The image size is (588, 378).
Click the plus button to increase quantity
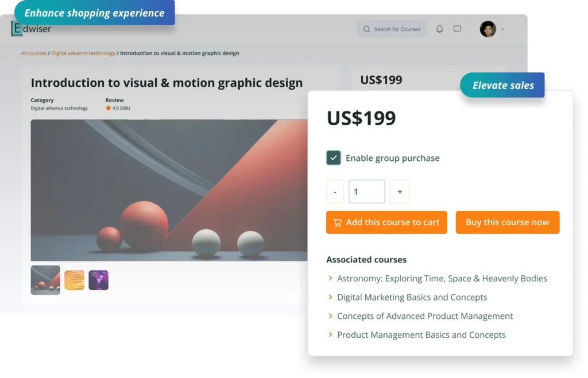coord(400,191)
